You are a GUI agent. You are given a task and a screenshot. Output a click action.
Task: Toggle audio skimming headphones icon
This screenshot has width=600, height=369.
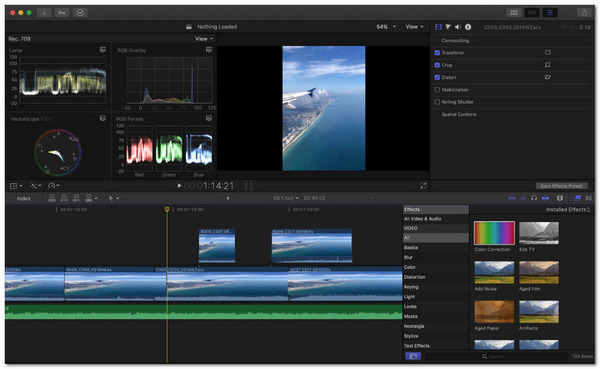pos(534,198)
